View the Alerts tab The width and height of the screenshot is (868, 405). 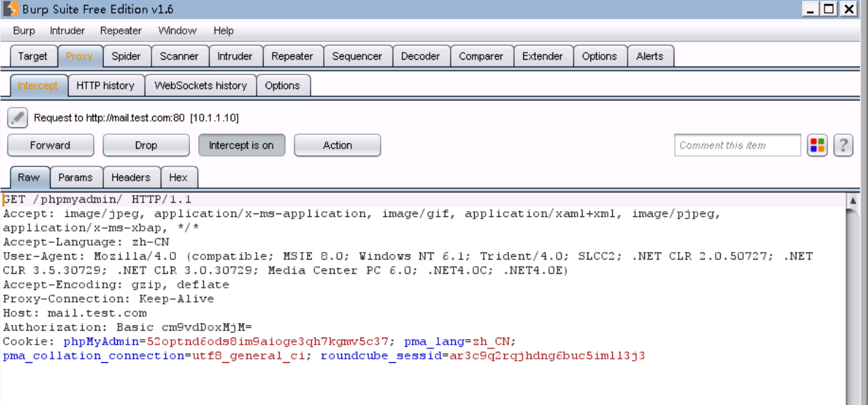(x=650, y=56)
